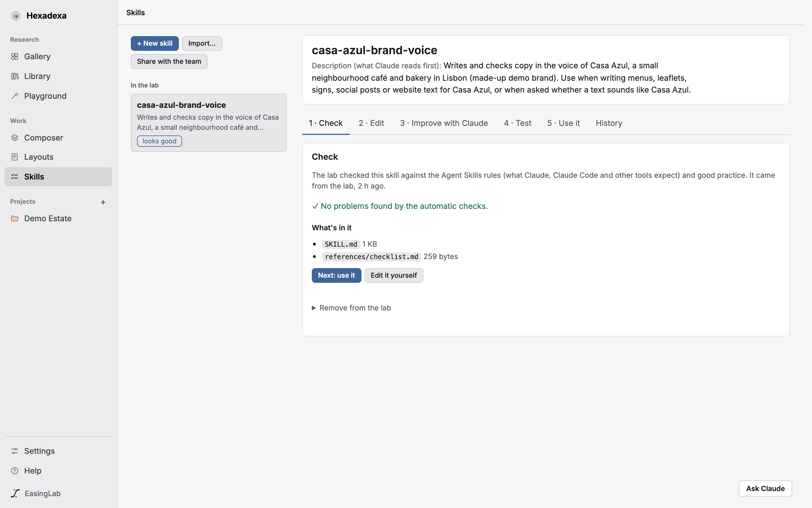Create a skill with + New skill
Viewport: 812px width, 508px height.
155,43
